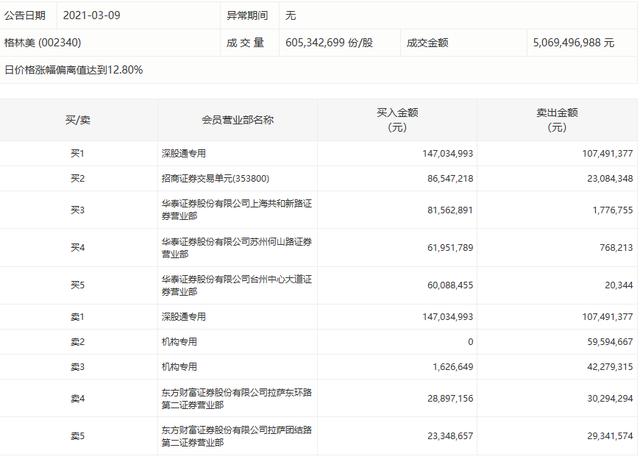
Task: Click 深股通专用 in the 买1 row
Action: (184, 153)
